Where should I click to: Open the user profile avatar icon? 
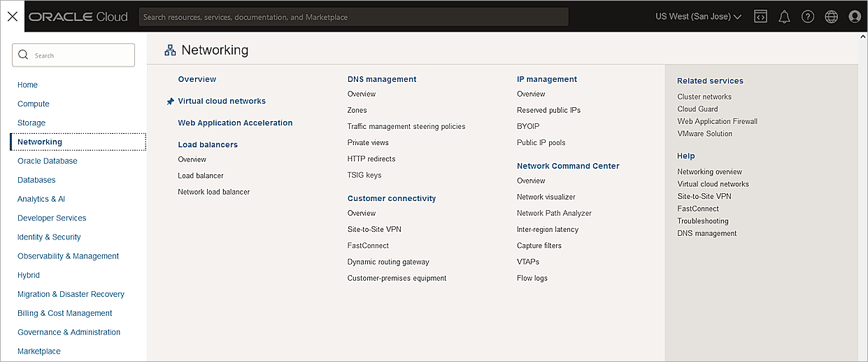855,16
